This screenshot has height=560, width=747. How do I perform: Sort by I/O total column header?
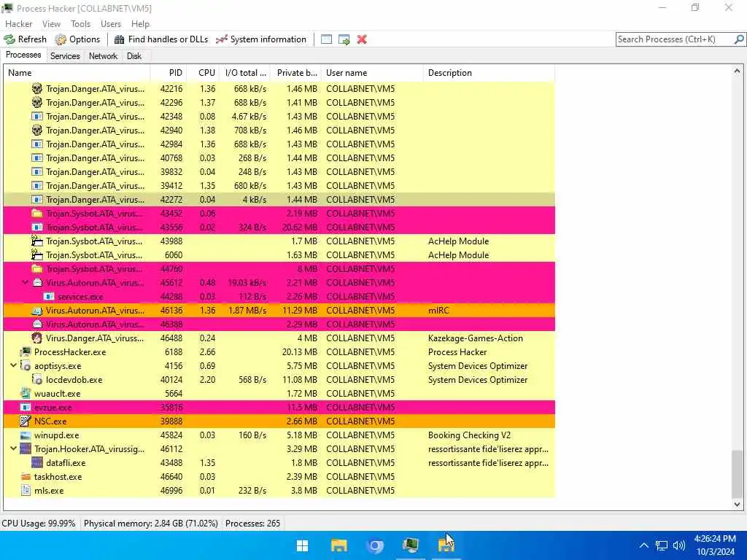click(x=245, y=73)
